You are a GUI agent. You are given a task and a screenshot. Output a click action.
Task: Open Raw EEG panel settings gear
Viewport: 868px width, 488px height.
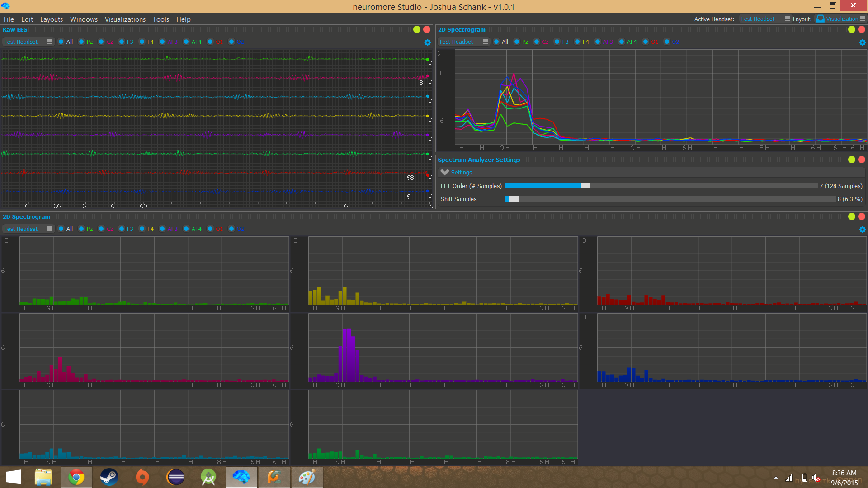pos(427,42)
